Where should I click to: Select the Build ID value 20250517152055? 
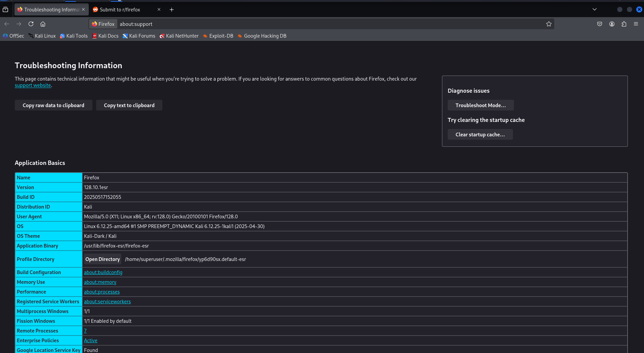click(103, 197)
